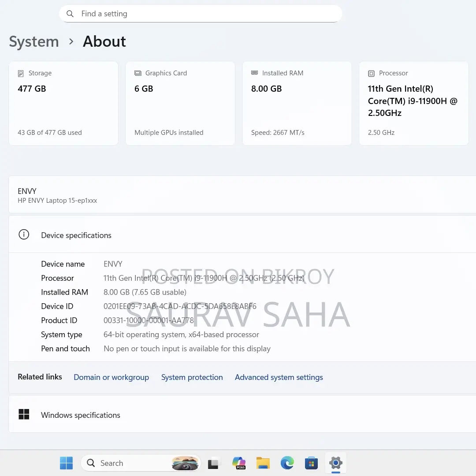476x476 pixels.
Task: Select the Product ID 00331-10000-00001-AA778
Action: tap(149, 320)
